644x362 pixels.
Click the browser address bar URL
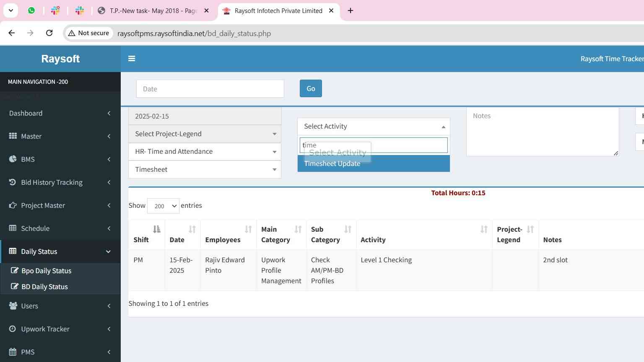(194, 34)
